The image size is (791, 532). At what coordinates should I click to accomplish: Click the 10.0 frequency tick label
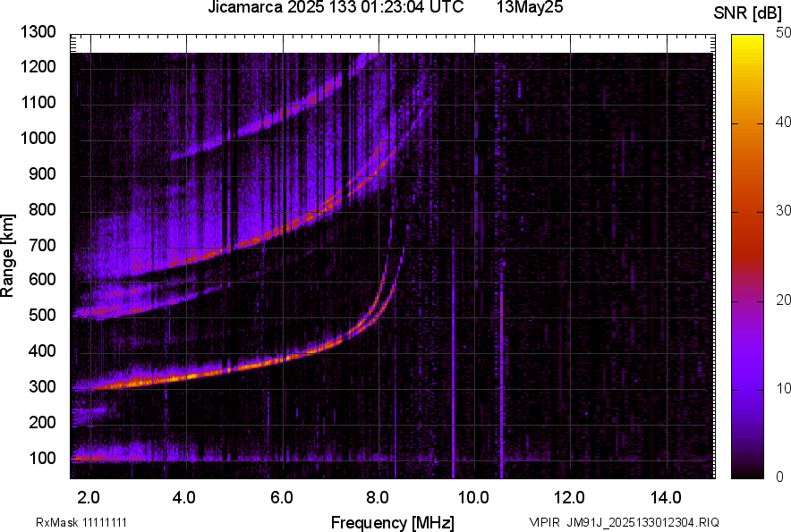point(473,498)
